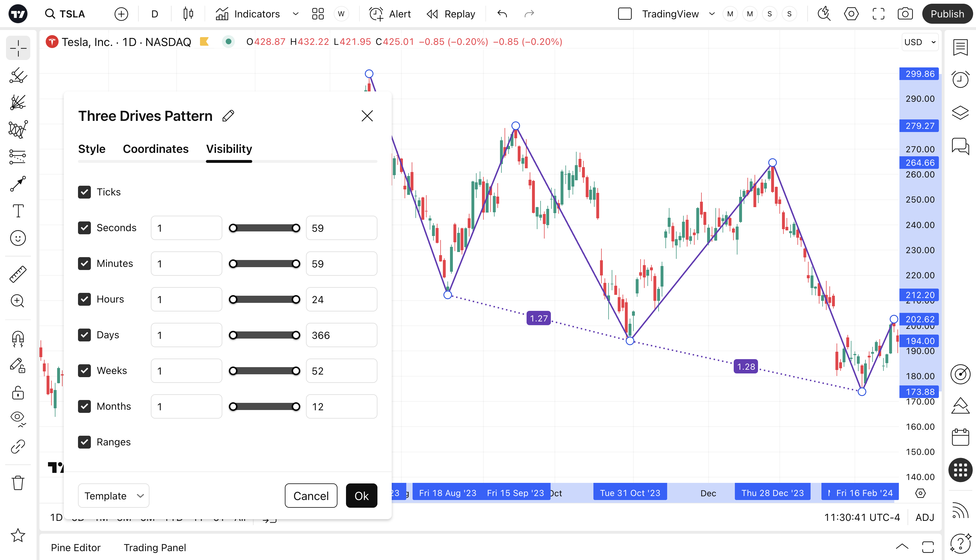The width and height of the screenshot is (976, 560).
Task: Adjust the Days range slider
Action: (x=264, y=335)
